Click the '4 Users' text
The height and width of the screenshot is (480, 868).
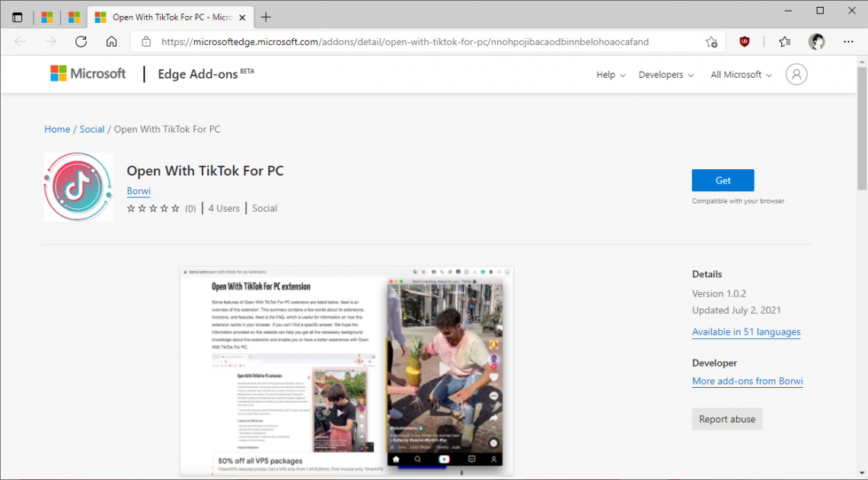coord(224,208)
